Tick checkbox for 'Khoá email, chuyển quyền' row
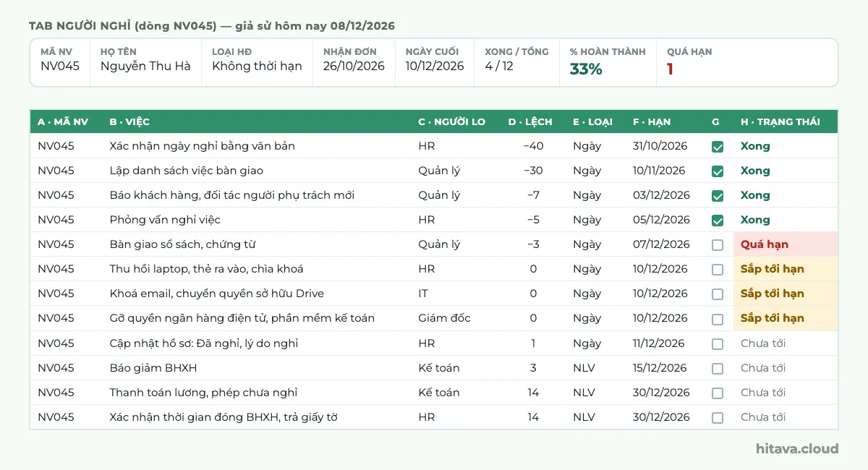 718,294
